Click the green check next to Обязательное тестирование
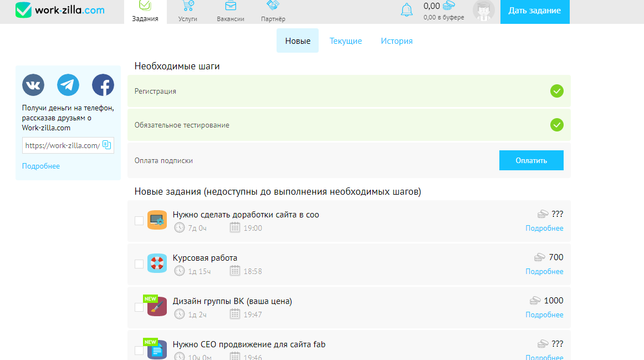This screenshot has width=644, height=360. point(557,124)
